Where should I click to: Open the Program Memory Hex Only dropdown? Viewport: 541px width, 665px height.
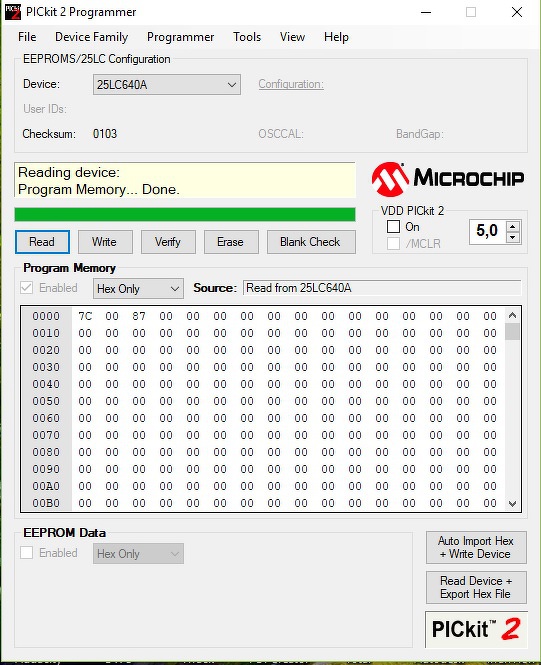pyautogui.click(x=138, y=289)
